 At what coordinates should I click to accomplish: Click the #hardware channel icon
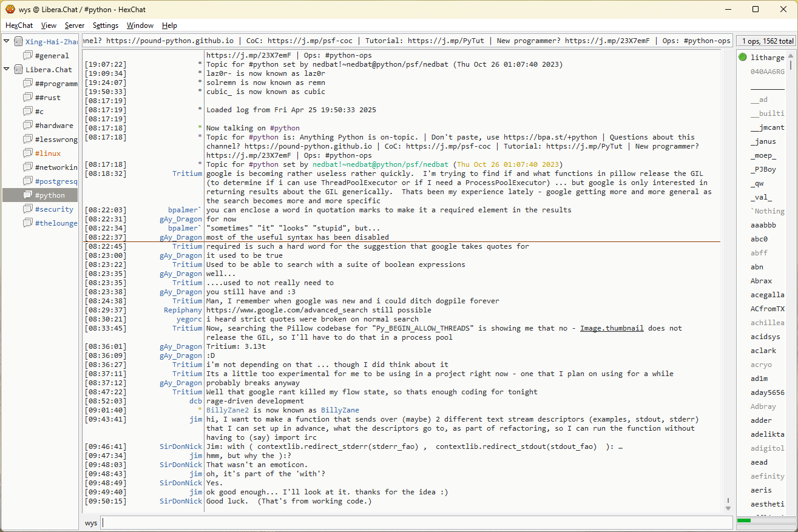[x=28, y=126]
